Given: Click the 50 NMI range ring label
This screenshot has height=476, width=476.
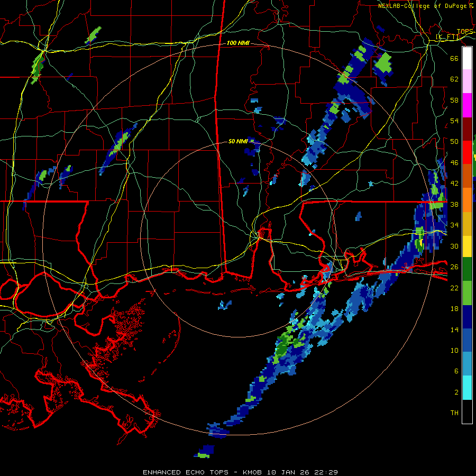Looking at the screenshot, I should [238, 141].
